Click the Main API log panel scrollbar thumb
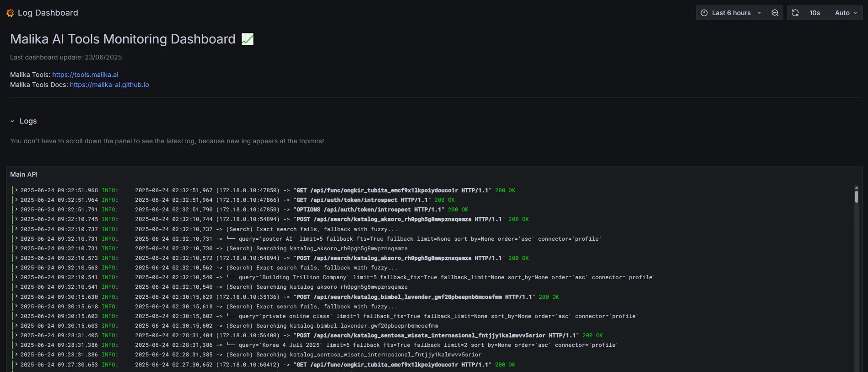Screen dimensions: 868x372 pos(856,197)
